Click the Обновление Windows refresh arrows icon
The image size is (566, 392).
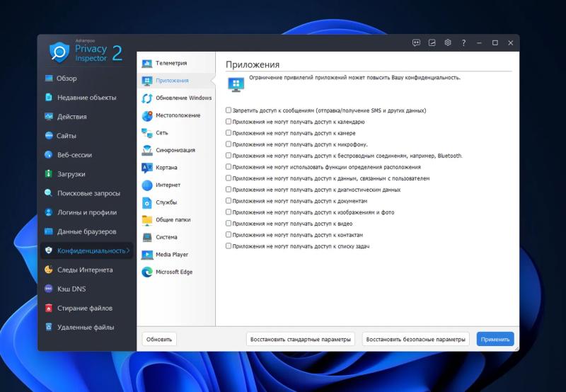click(147, 98)
